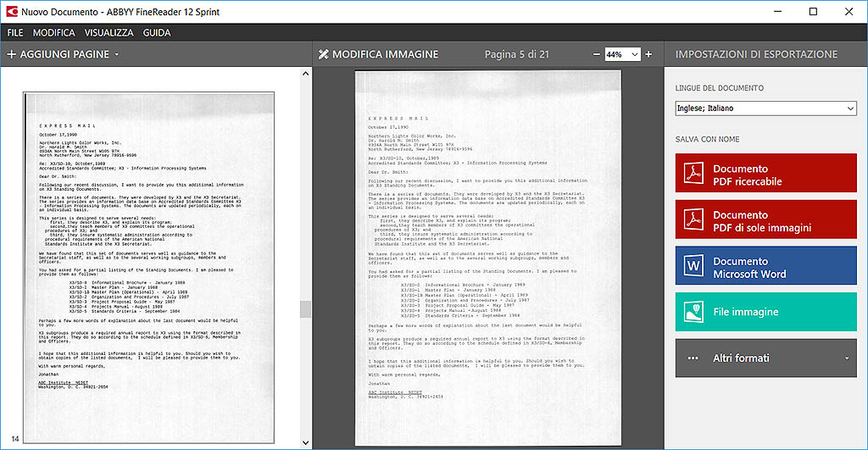868x450 pixels.
Task: Expand the Aggiungi Pagine dropdown arrow
Action: tap(117, 54)
